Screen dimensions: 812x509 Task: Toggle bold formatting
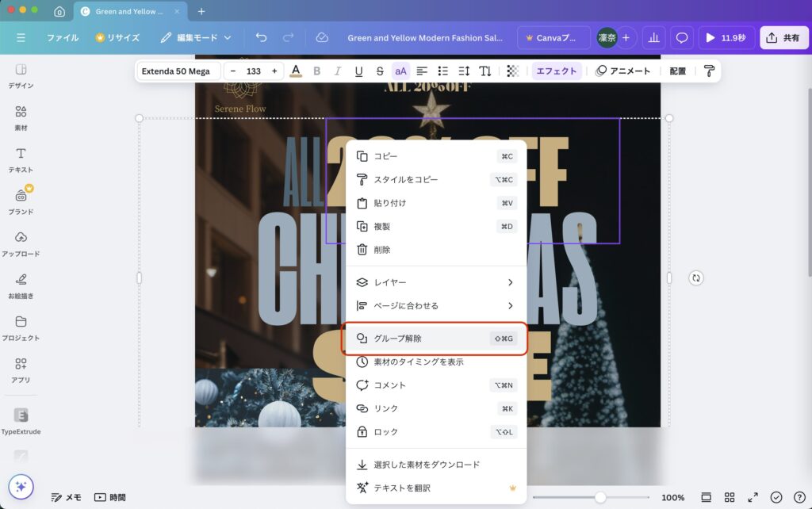(316, 71)
